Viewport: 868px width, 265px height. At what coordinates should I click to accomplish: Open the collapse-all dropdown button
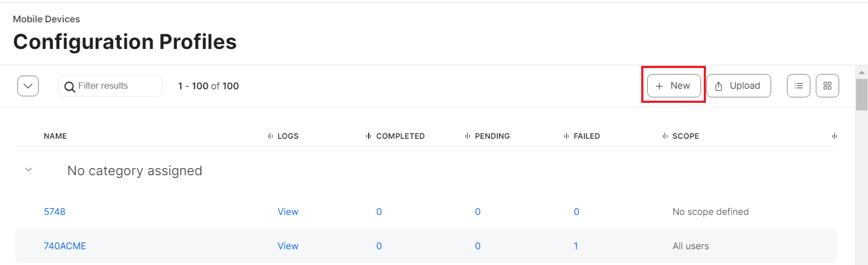pyautogui.click(x=28, y=86)
